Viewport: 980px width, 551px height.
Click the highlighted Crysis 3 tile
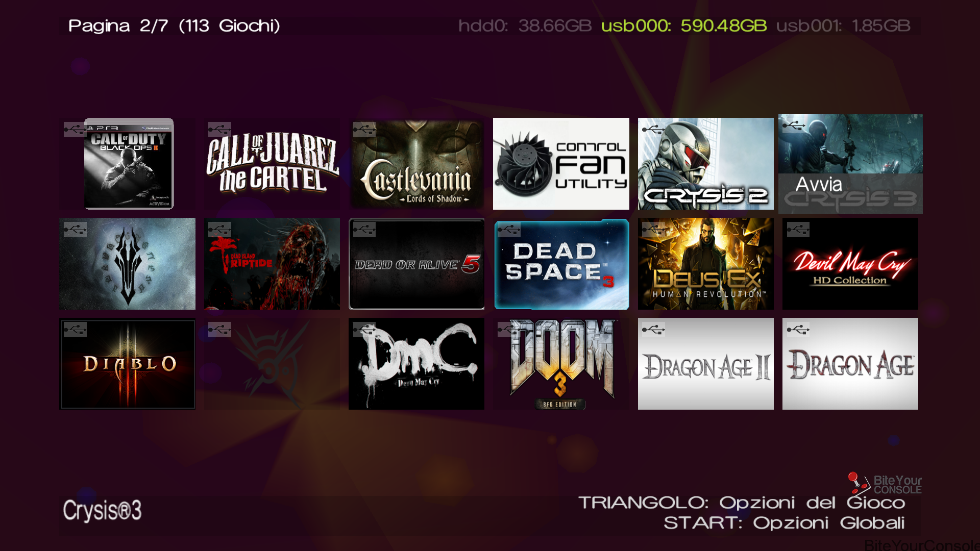pos(850,164)
